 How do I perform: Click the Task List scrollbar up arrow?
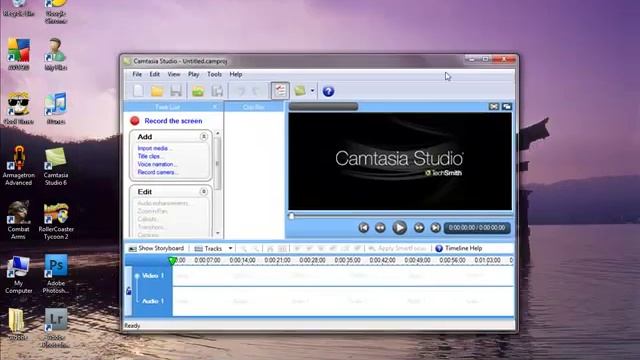click(x=218, y=133)
